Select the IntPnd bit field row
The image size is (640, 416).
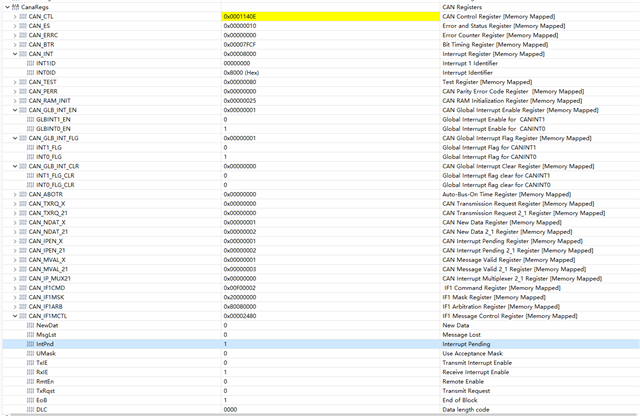pyautogui.click(x=321, y=344)
